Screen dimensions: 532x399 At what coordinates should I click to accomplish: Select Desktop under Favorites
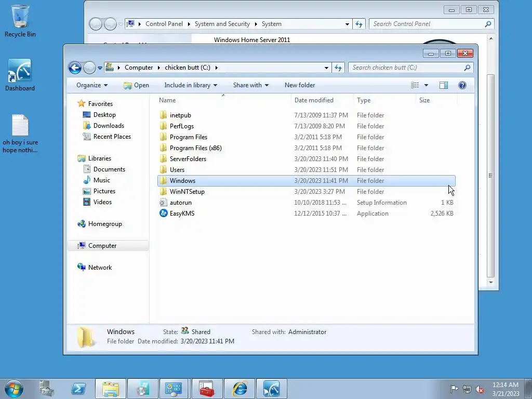tap(104, 115)
